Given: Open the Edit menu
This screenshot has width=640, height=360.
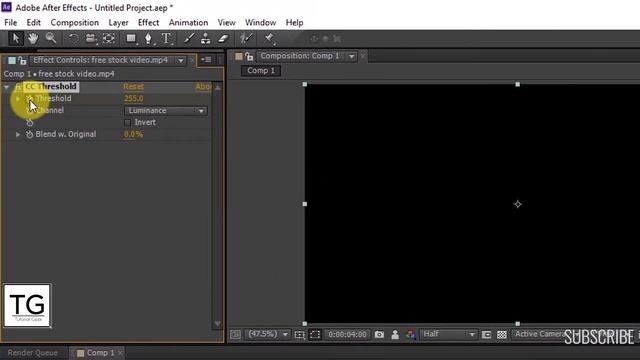Looking at the screenshot, I should (33, 22).
